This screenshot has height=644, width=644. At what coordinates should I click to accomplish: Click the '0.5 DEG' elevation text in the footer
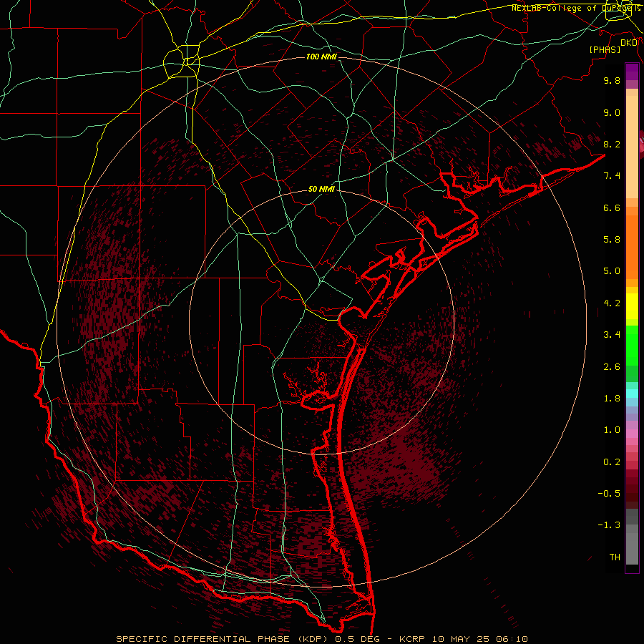(x=358, y=639)
